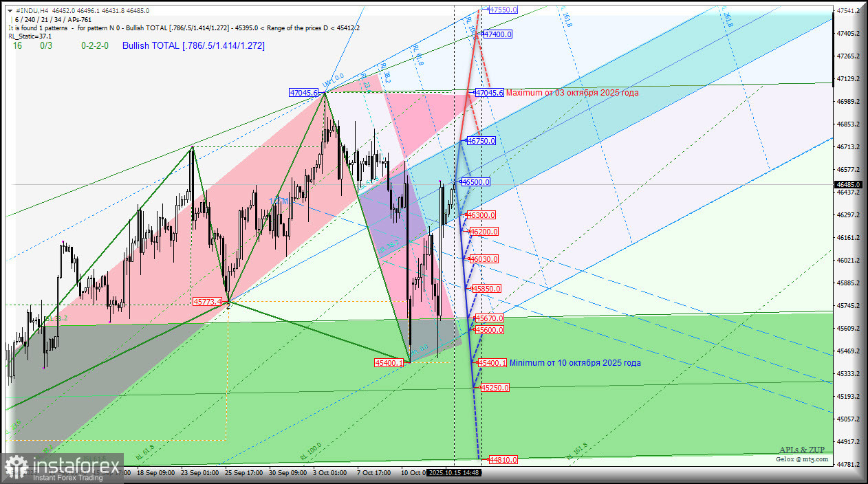Select the 46500.0 price label

476,181
